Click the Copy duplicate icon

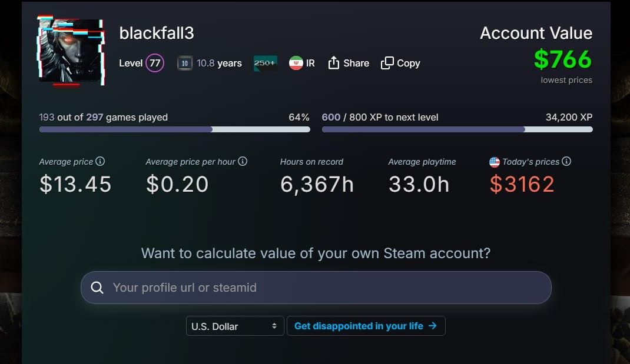pos(387,63)
